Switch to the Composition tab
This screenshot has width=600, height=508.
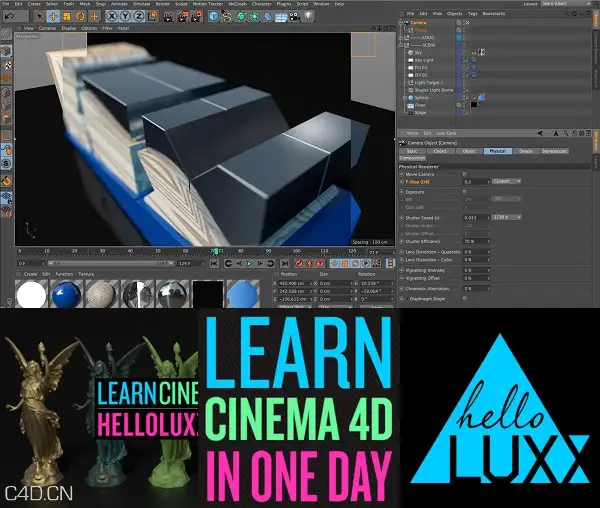(x=412, y=158)
